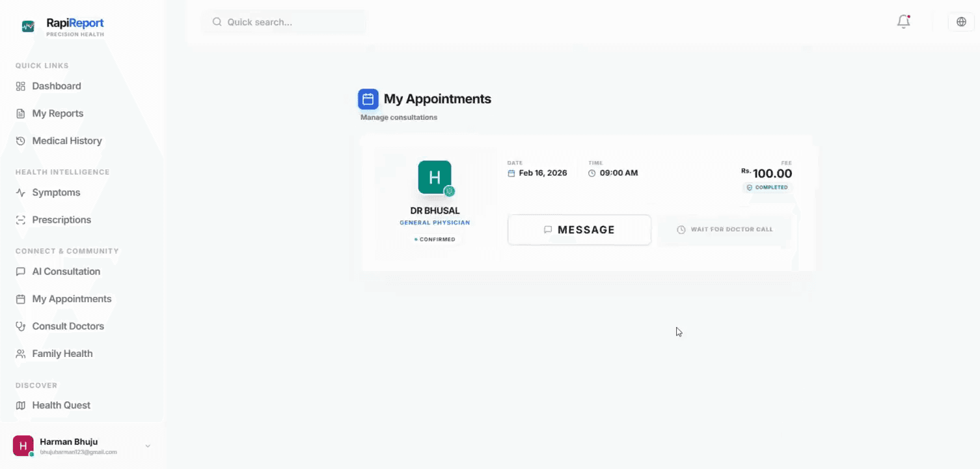The image size is (980, 469).
Task: Click the General Physician specialty label
Action: (x=435, y=223)
